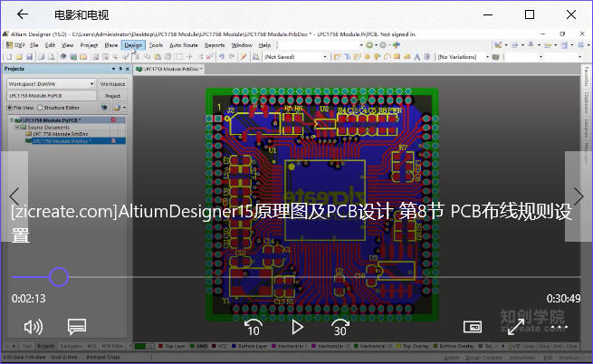Click the Move selection cross icon
Screen dimensions: 593x364
[x=189, y=57]
